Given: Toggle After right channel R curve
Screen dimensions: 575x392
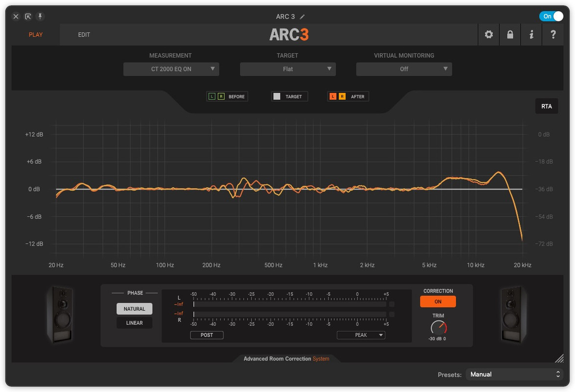Looking at the screenshot, I should click(x=342, y=97).
